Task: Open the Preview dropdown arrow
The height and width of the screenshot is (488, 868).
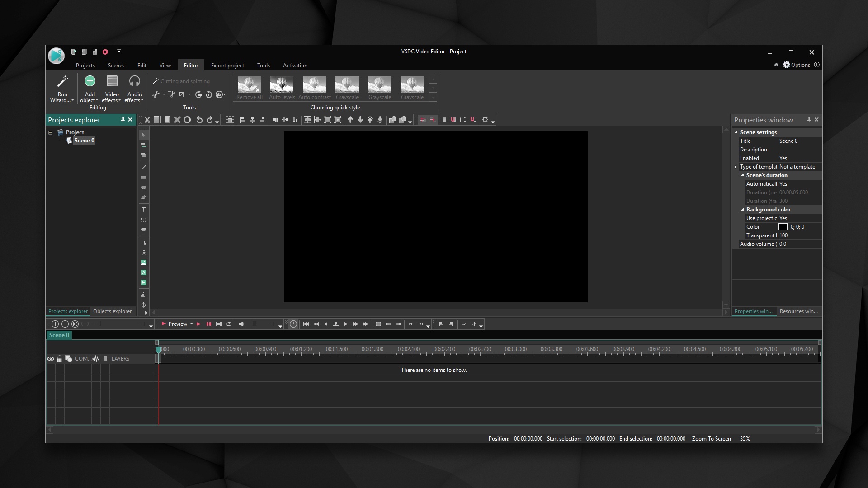Action: 192,324
